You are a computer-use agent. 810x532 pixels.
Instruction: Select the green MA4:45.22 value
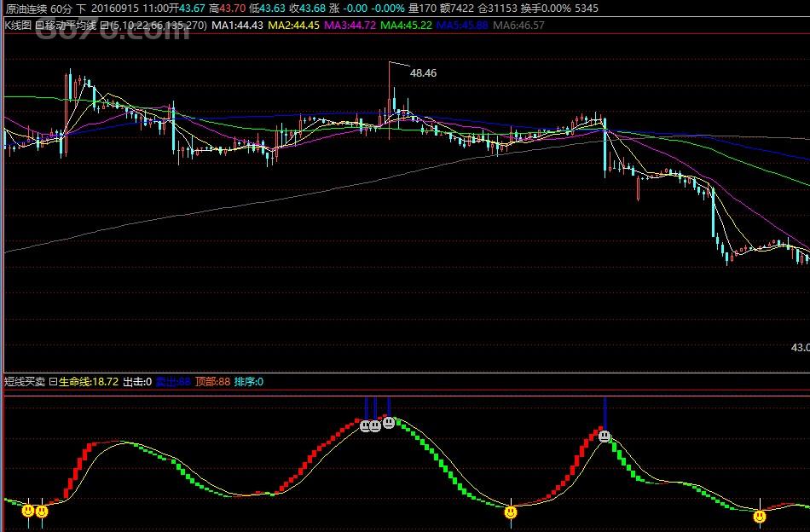click(x=406, y=25)
